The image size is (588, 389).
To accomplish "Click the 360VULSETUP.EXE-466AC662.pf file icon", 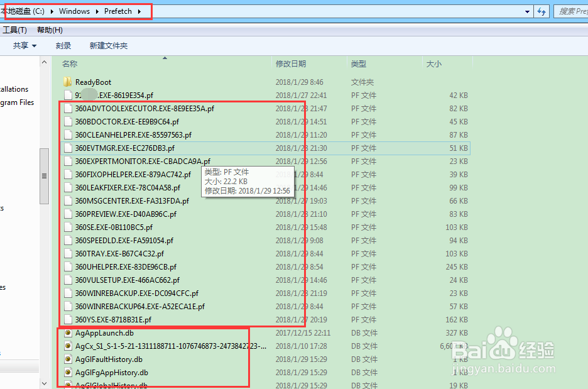I will 68,280.
